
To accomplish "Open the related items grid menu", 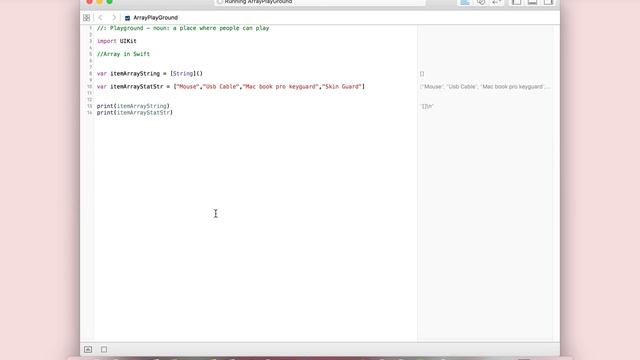I will (87, 18).
